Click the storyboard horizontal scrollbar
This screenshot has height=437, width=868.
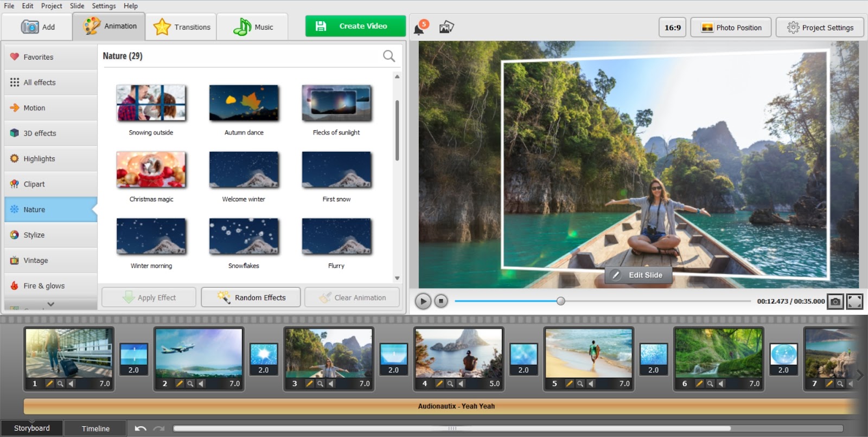click(x=452, y=428)
